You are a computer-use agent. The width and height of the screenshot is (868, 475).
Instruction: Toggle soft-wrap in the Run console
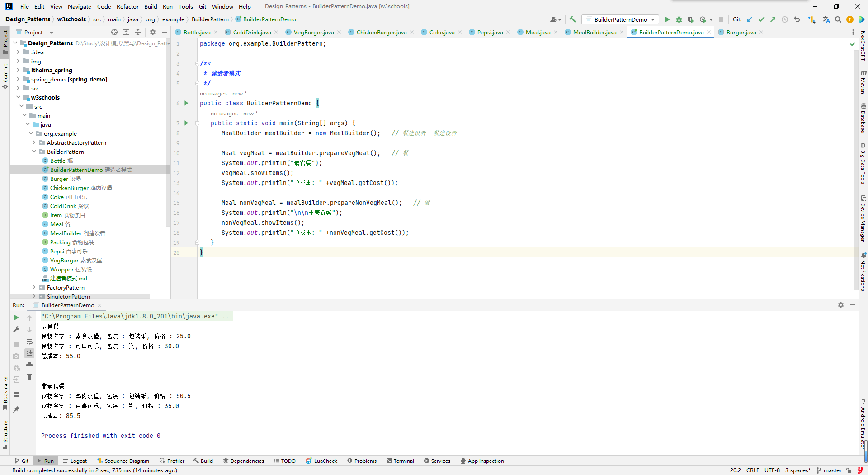click(x=29, y=342)
